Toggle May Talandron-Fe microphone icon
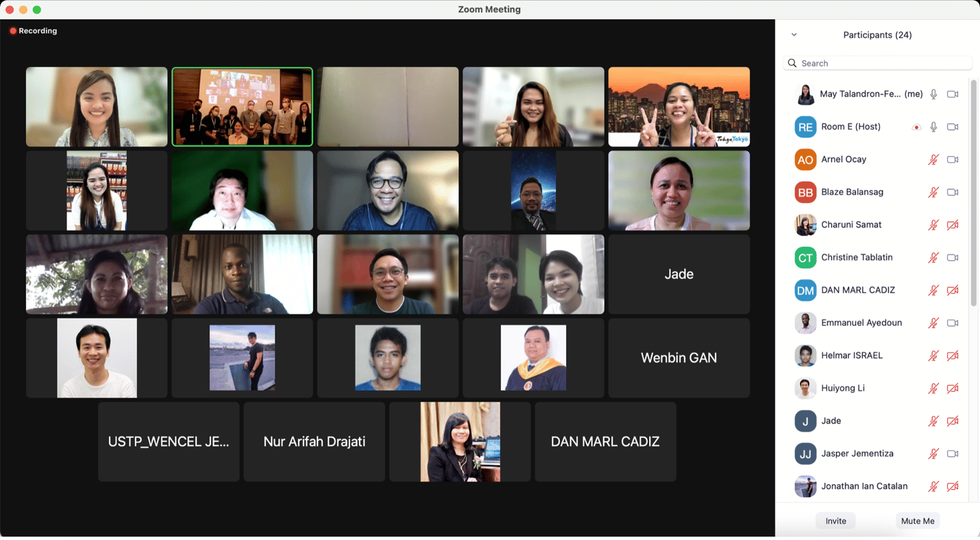This screenshot has width=980, height=540. point(933,94)
